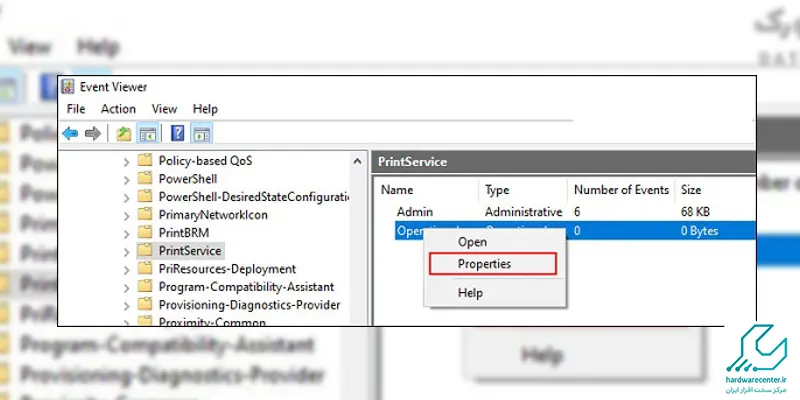Image resolution: width=800 pixels, height=400 pixels.
Task: Select the PowerShell tree label
Action: (x=188, y=179)
